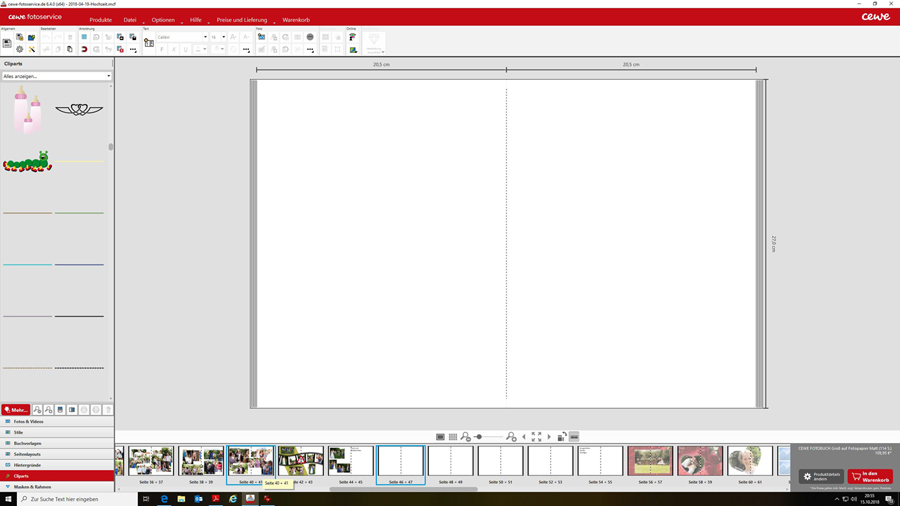Open page thumbnail Seite 56 + 57
The width and height of the screenshot is (900, 506).
[x=650, y=461]
